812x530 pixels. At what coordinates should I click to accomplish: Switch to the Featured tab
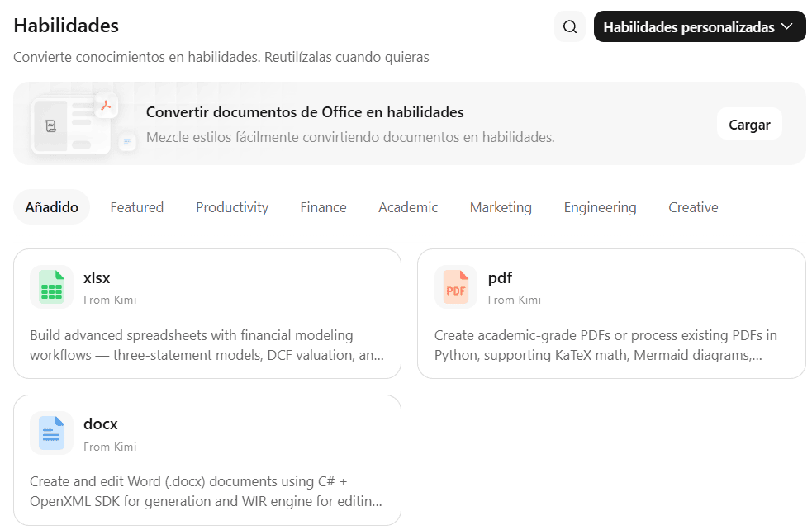pos(137,207)
